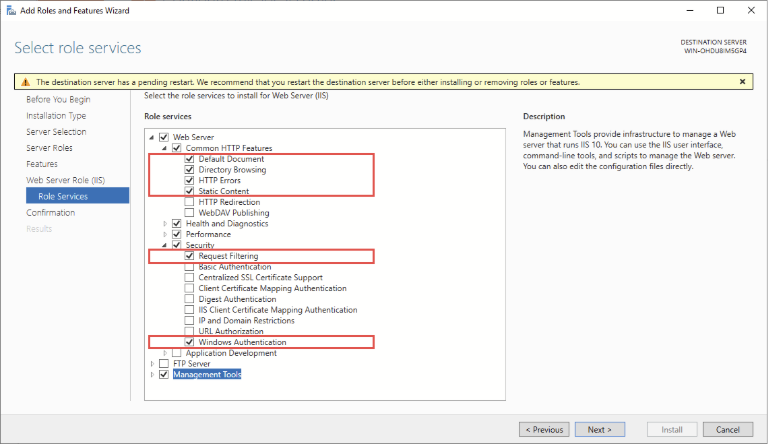Select the Role Services step
Screen dimensions: 768x444
point(77,196)
